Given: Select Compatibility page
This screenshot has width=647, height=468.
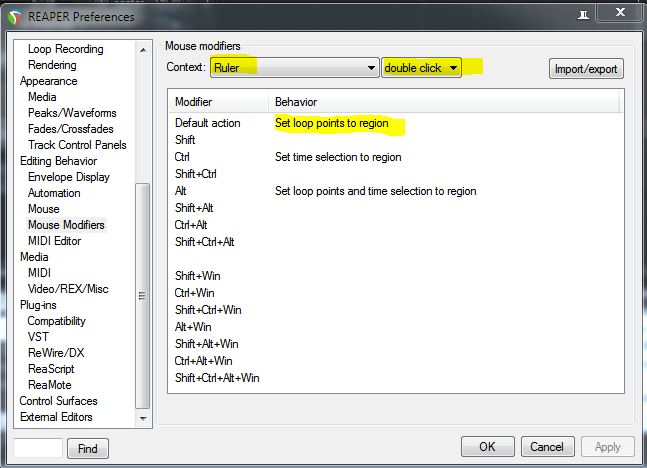Looking at the screenshot, I should pos(57,321).
